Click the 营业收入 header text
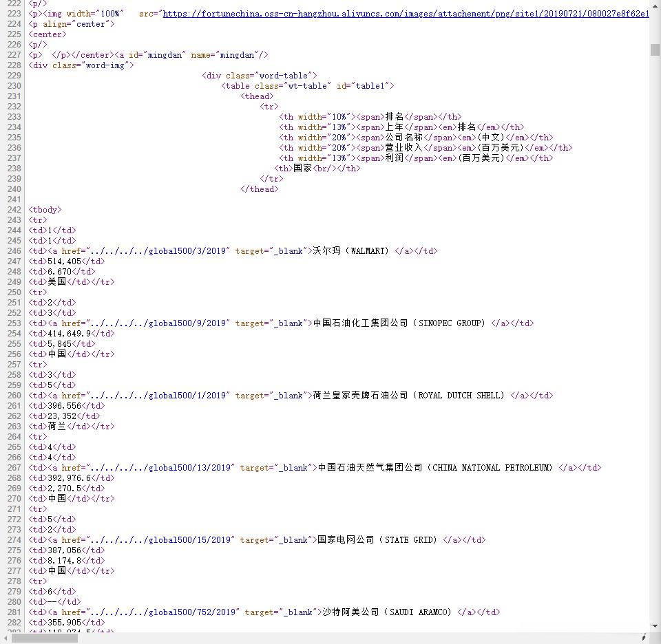The height and width of the screenshot is (644, 661). point(404,148)
